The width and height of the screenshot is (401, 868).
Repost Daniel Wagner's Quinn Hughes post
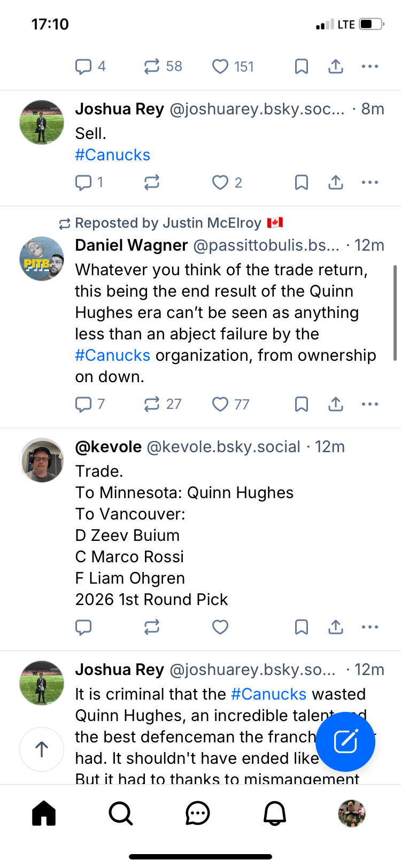click(152, 405)
